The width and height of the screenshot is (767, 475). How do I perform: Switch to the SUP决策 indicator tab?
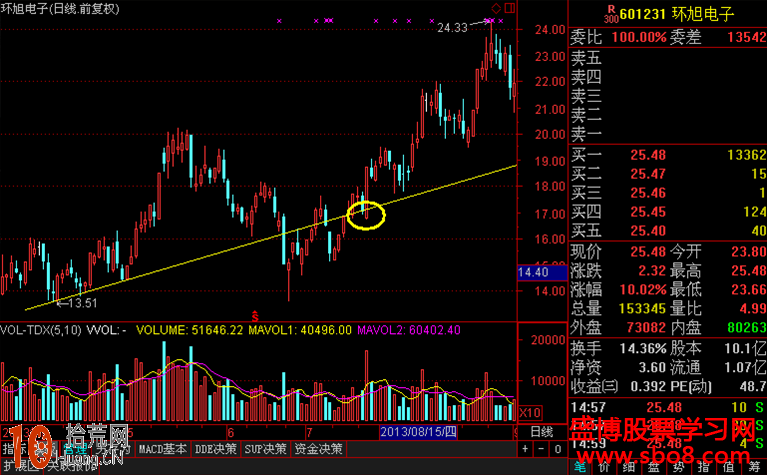[x=265, y=449]
